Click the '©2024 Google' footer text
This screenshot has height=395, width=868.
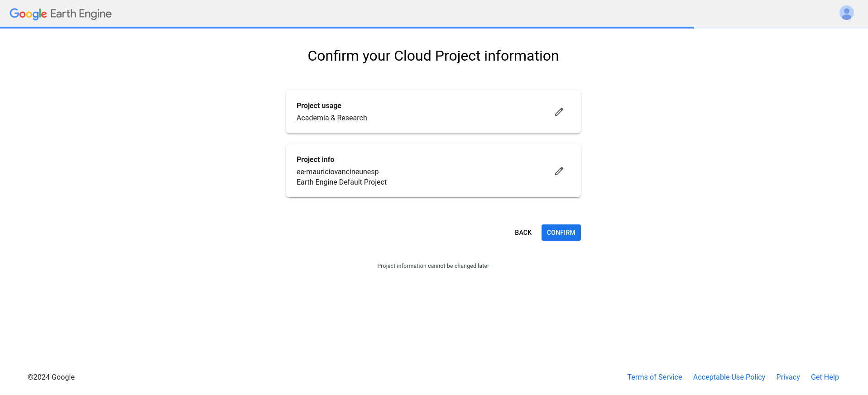[51, 377]
